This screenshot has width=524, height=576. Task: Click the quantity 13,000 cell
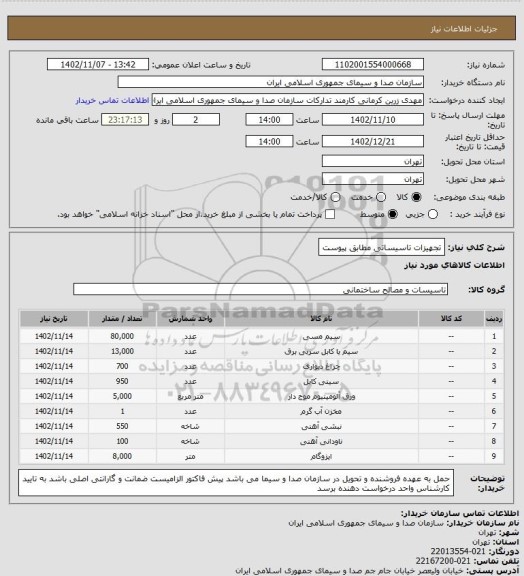tap(122, 351)
